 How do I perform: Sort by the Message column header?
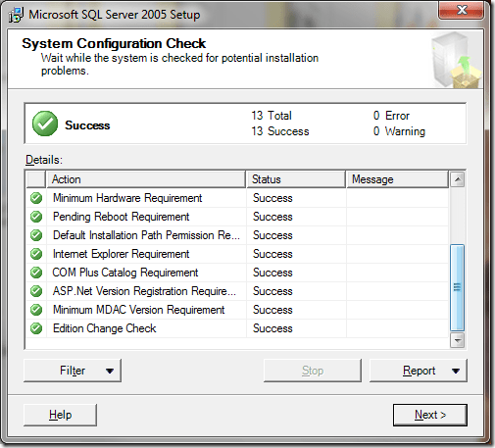(x=398, y=179)
